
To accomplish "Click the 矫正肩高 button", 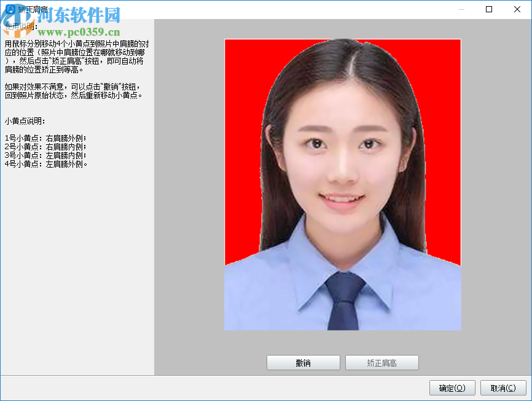I will tap(381, 363).
